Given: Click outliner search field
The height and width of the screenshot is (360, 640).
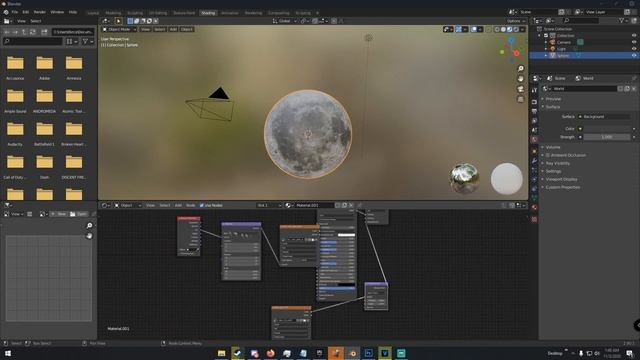Looking at the screenshot, I should (x=581, y=20).
